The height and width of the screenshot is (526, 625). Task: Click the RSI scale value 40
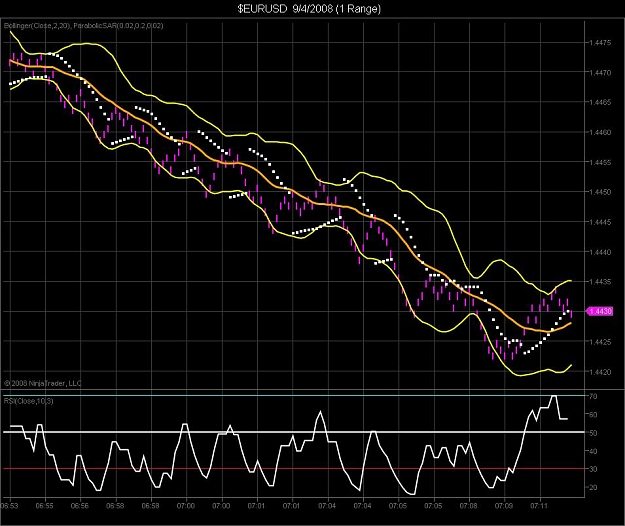[593, 451]
